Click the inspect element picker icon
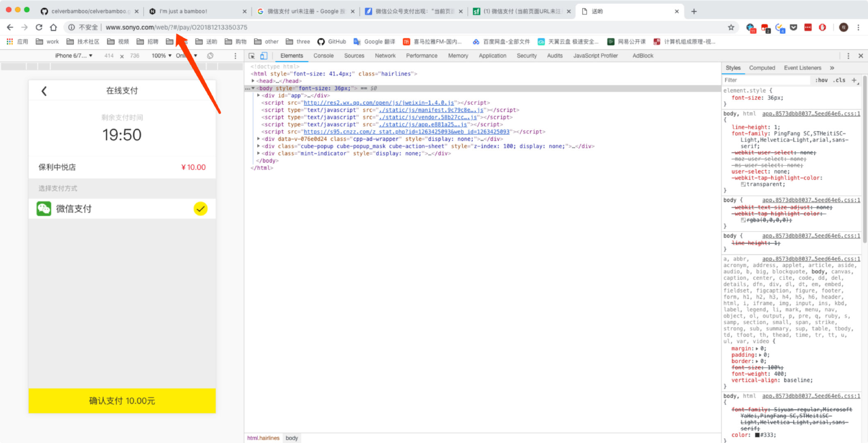This screenshot has width=868, height=443. pyautogui.click(x=252, y=56)
